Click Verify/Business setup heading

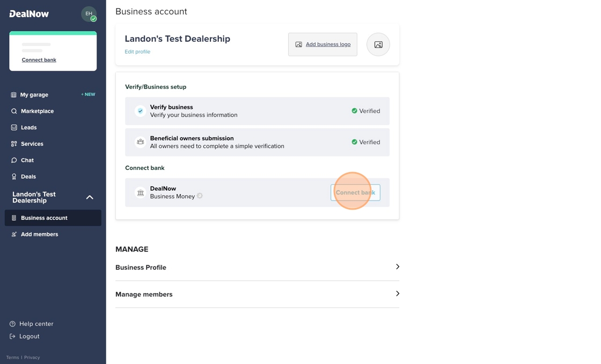pyautogui.click(x=156, y=87)
